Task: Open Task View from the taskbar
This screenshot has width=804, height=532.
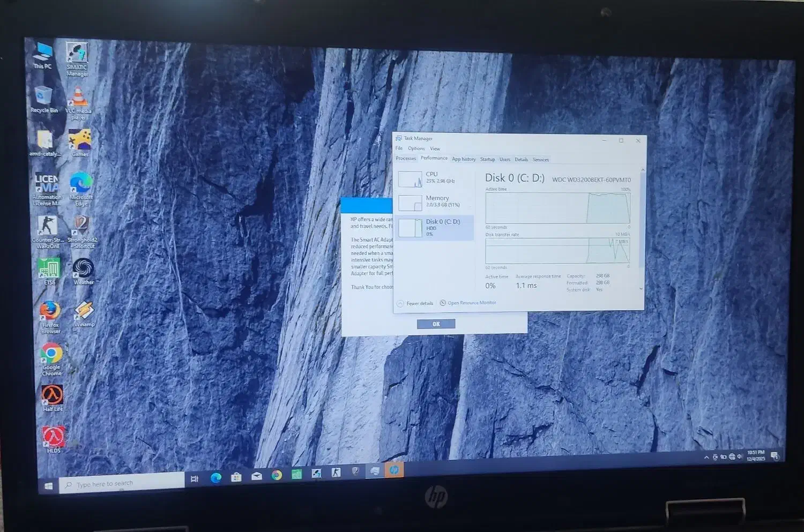Action: click(x=195, y=478)
